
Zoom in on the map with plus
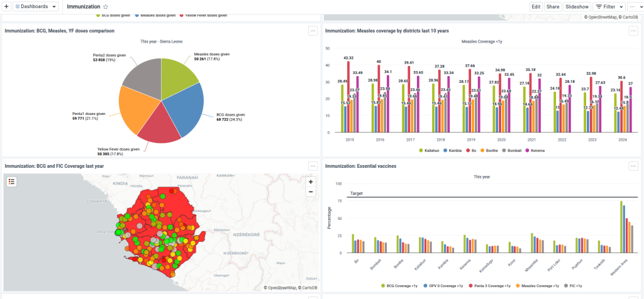[x=311, y=182]
